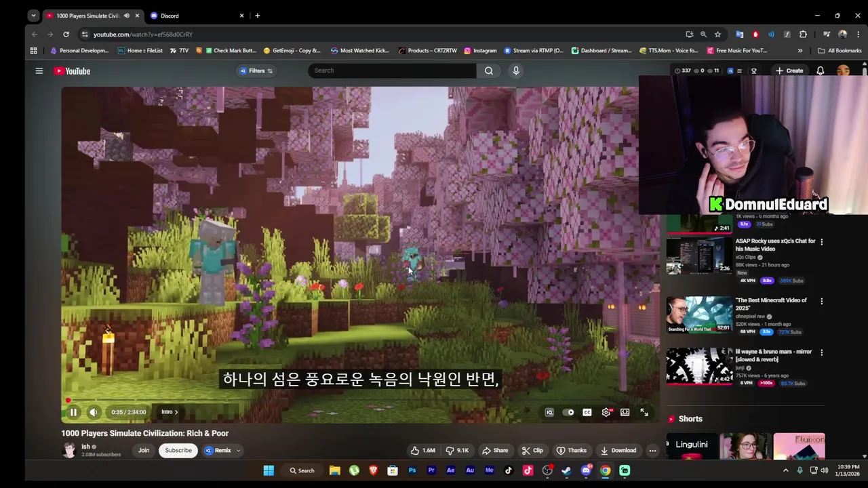The width and height of the screenshot is (868, 488).
Task: Bookmark this page with star icon
Action: coord(717,34)
